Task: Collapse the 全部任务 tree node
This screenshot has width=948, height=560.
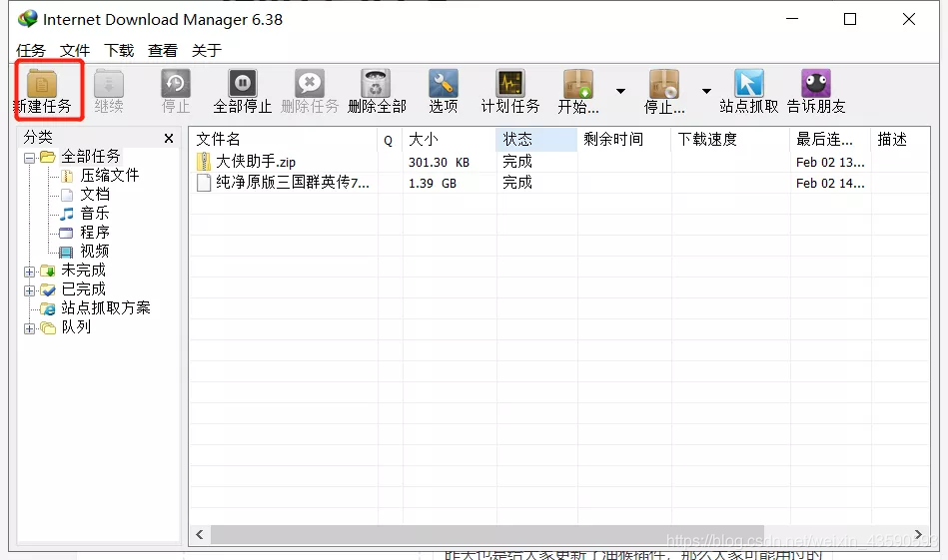Action: coord(29,159)
